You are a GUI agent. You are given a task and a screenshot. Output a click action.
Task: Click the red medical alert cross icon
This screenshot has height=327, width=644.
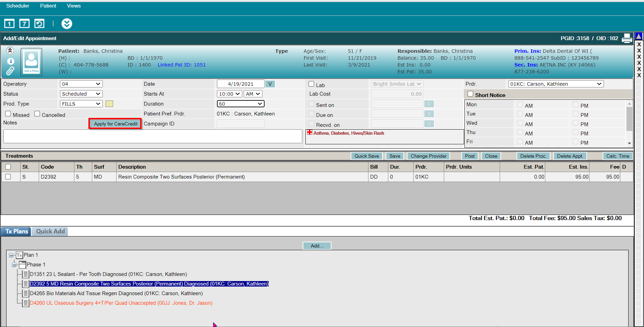[x=309, y=133]
